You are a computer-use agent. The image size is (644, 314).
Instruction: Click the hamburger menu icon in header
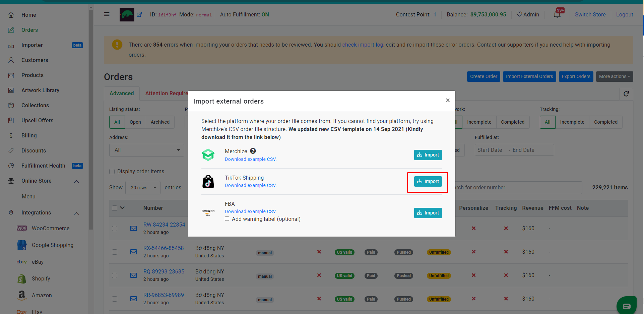click(107, 14)
